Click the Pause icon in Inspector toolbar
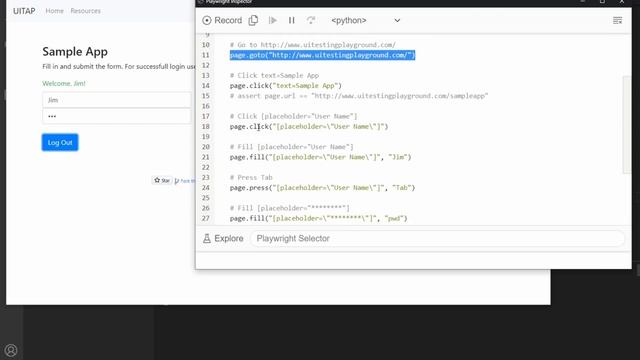The width and height of the screenshot is (640, 360). 291,20
